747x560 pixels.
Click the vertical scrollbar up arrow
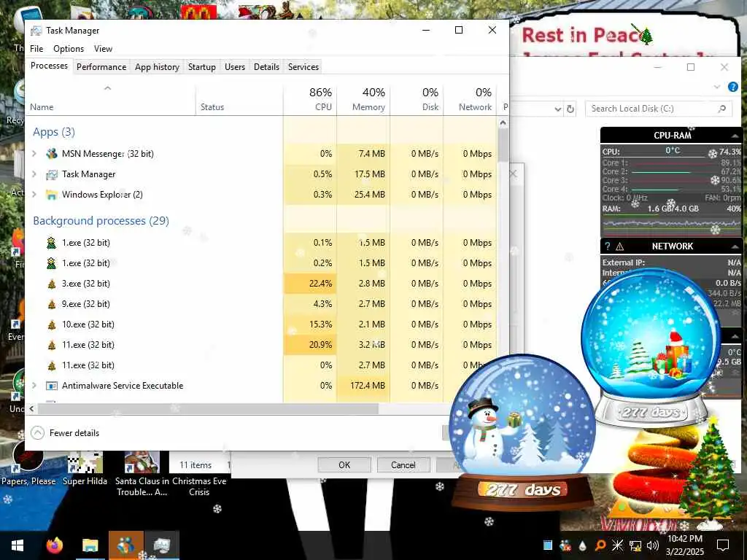pos(503,122)
